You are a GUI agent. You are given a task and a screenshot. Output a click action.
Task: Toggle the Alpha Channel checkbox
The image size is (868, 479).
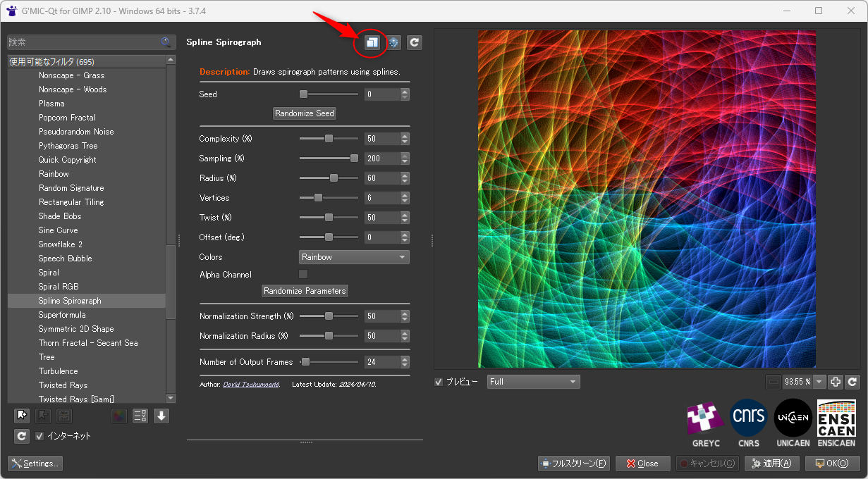(x=303, y=274)
